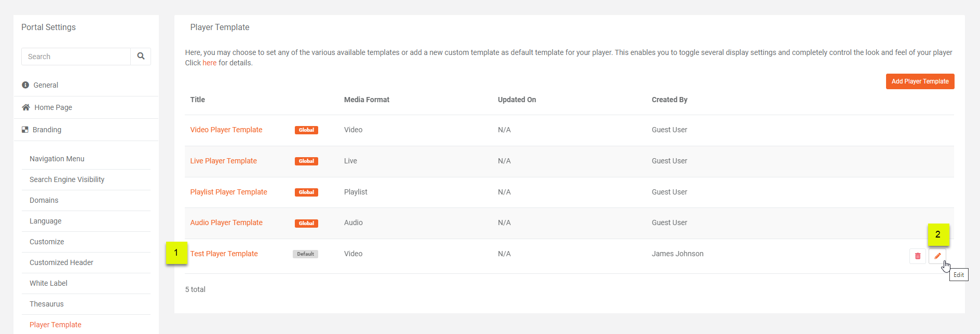Select the White Label menu item
Image resolution: width=980 pixels, height=334 pixels.
click(x=48, y=283)
